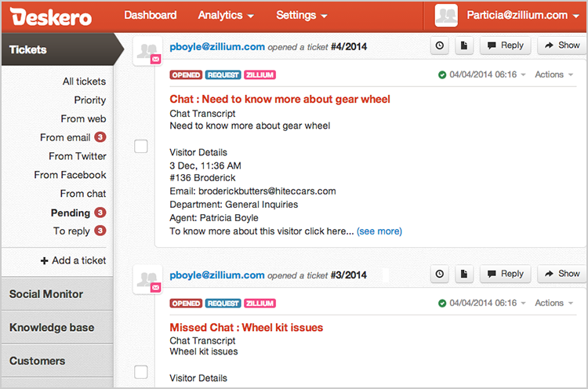Expand the Settings dropdown menu

coord(302,16)
